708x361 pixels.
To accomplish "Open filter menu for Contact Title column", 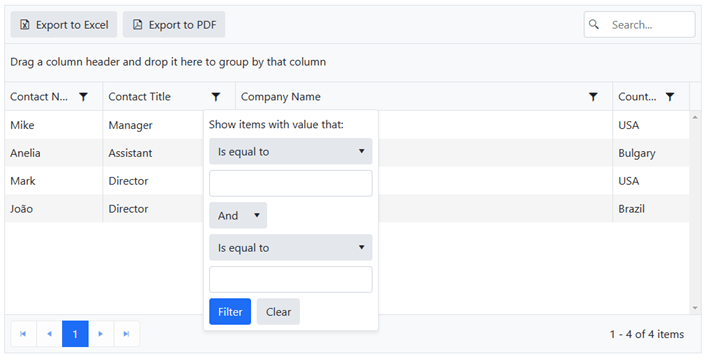I will 216,97.
